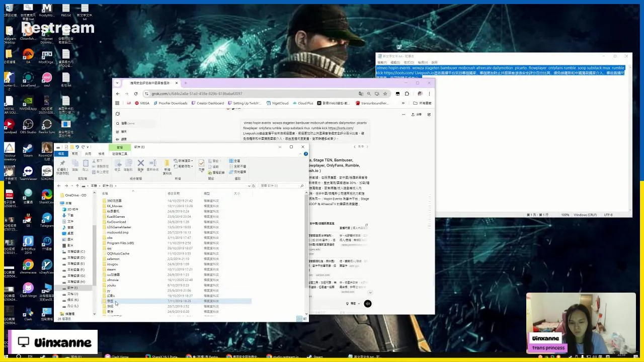
Task: Open the Grok model selector dropdown
Action: tap(353, 304)
